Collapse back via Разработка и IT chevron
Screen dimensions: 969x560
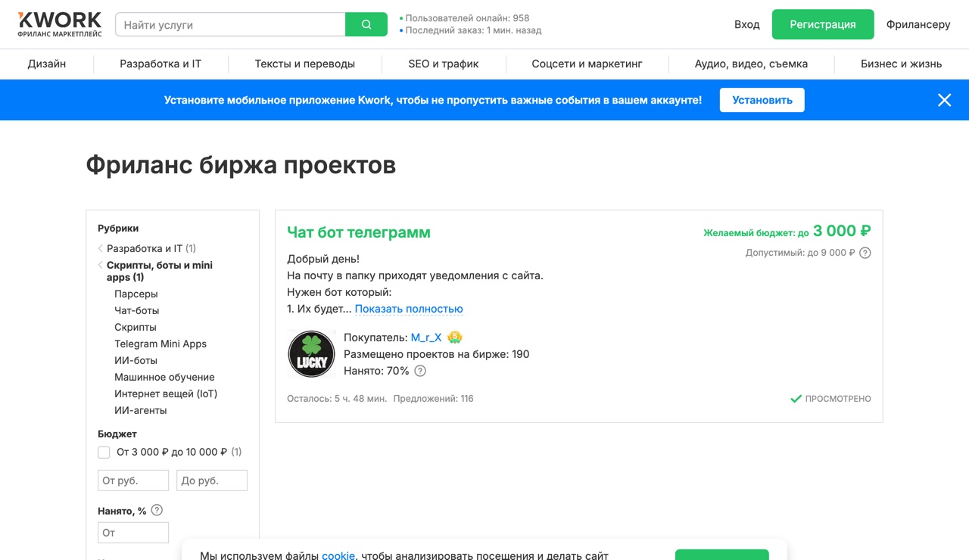(x=100, y=248)
